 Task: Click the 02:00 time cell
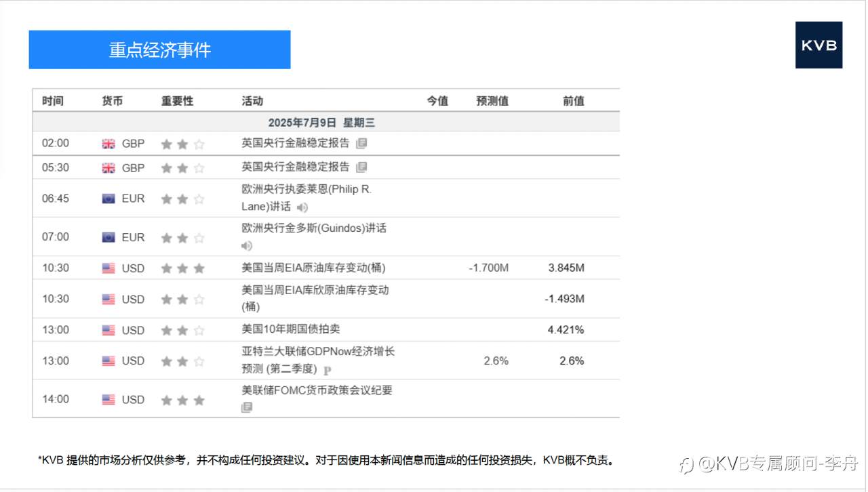click(56, 144)
